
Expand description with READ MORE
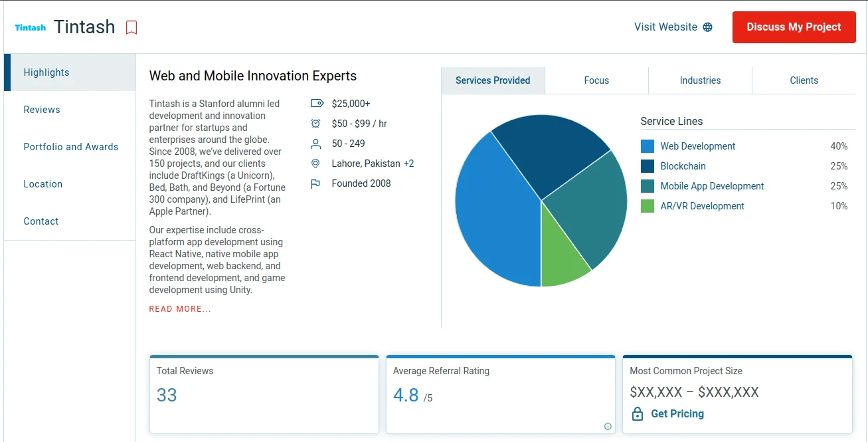180,309
